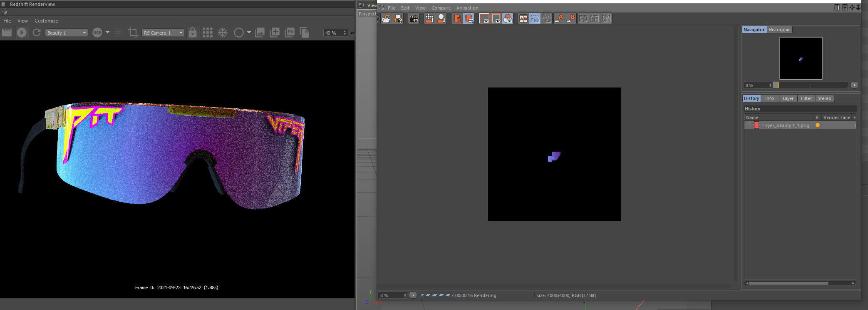Switch to the Histogram tab

tap(779, 30)
